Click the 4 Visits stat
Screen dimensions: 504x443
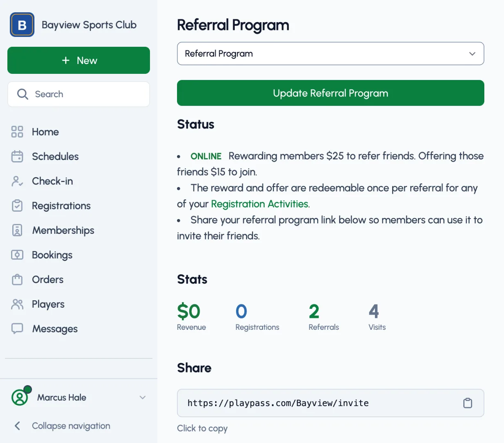(377, 317)
